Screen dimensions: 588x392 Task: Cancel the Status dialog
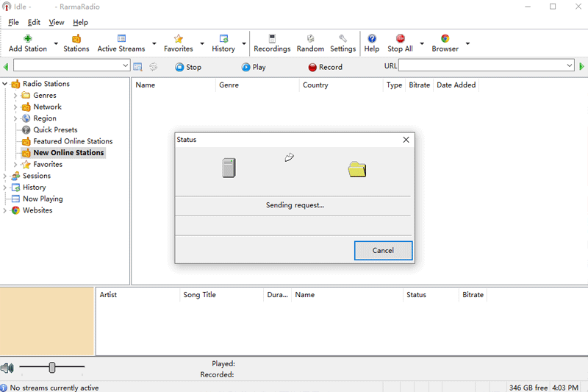tap(383, 250)
